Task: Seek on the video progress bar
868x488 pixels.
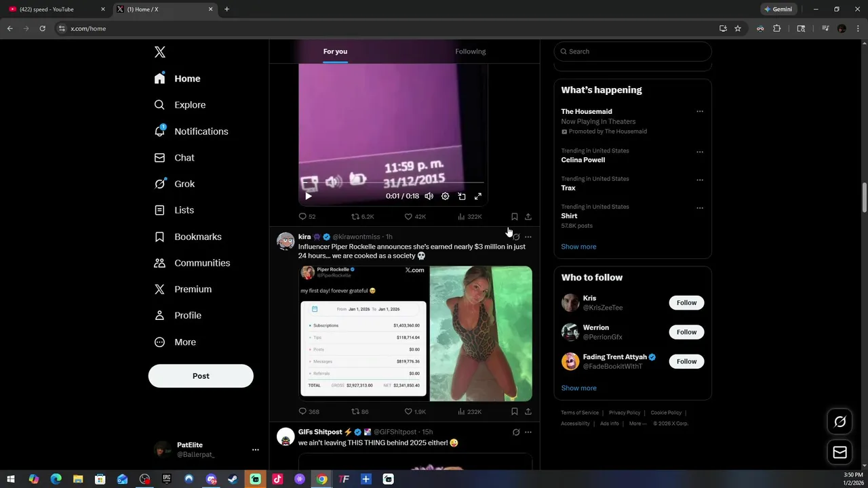Action: [393, 183]
